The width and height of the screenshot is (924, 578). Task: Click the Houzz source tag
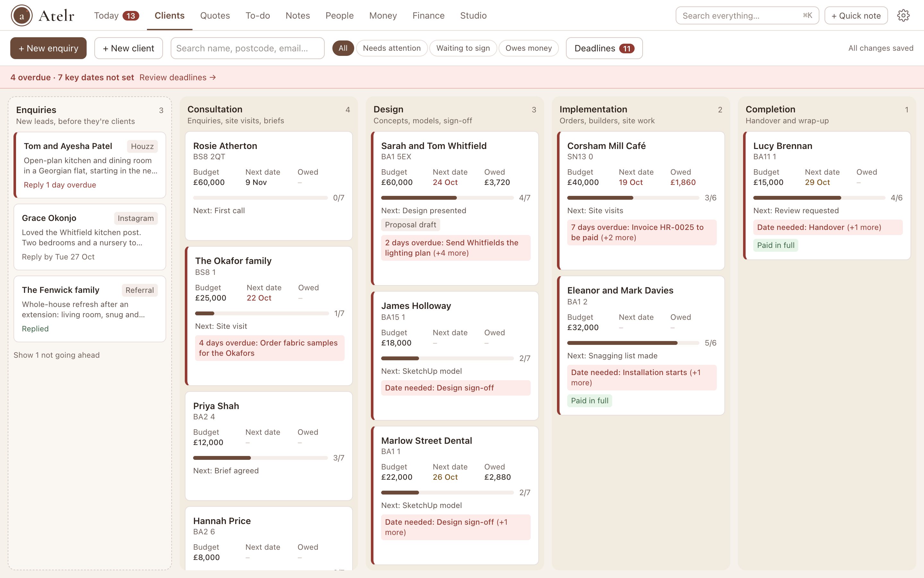click(142, 146)
